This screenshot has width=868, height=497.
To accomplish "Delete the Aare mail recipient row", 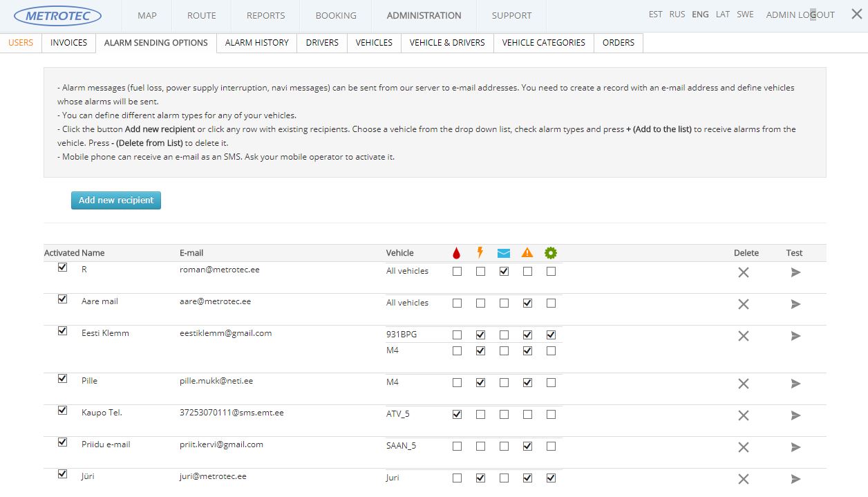I will [x=743, y=304].
